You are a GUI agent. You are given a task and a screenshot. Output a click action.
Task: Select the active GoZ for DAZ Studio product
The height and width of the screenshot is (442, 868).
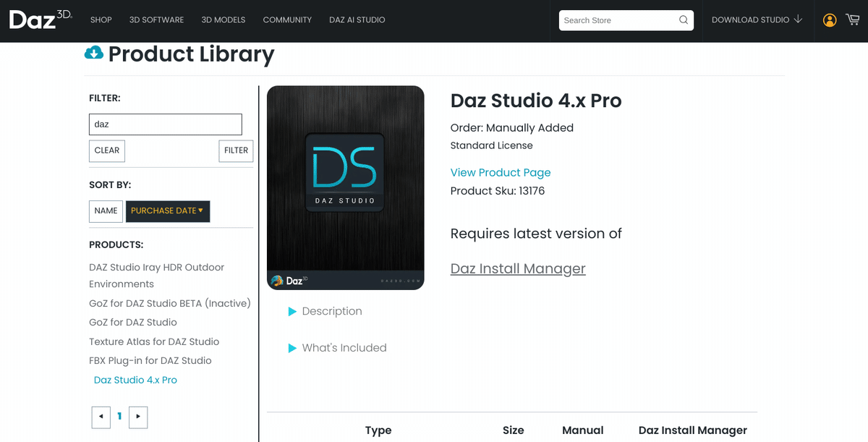[133, 322]
